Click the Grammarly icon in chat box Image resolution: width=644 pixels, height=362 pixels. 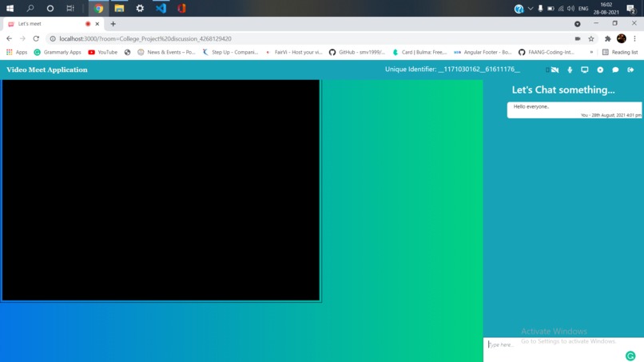coord(630,356)
